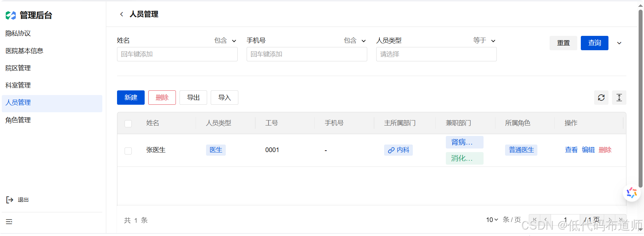Viewport: 644px width, 236px height.
Task: Expand more filters chevron next to 查询
Action: (619, 43)
